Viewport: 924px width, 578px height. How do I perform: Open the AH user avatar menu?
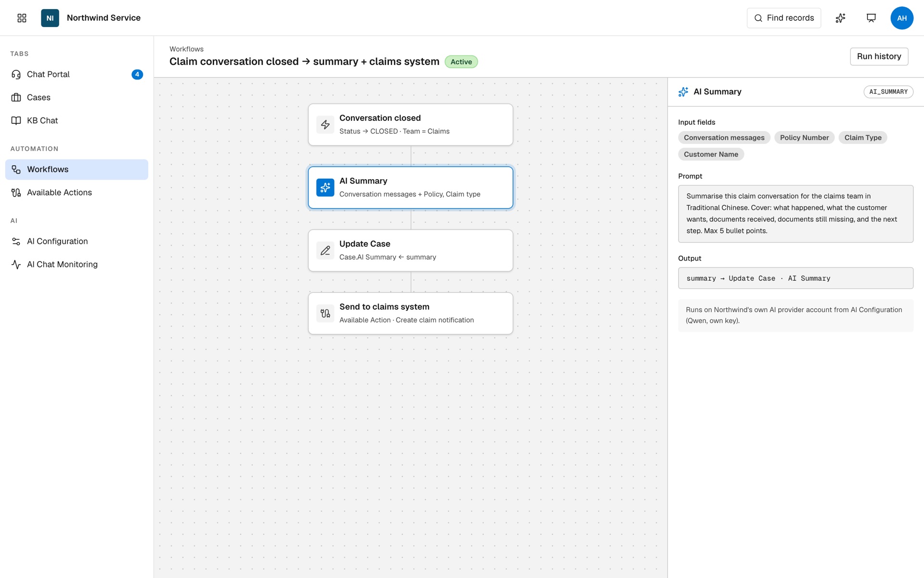coord(902,18)
